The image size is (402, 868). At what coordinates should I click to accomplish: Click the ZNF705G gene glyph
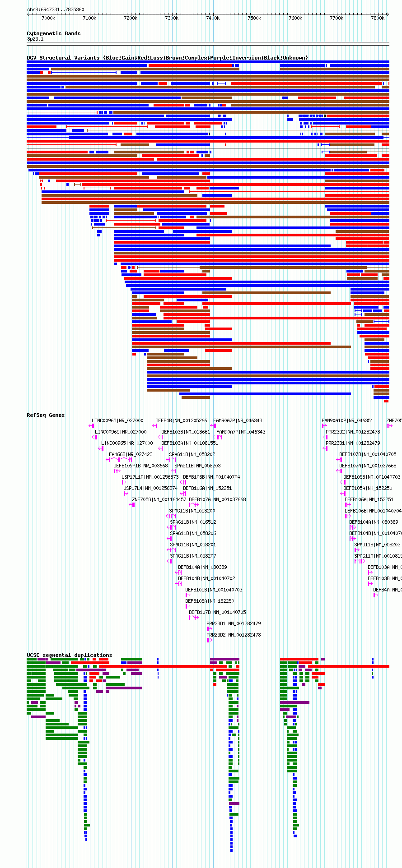click(132, 505)
